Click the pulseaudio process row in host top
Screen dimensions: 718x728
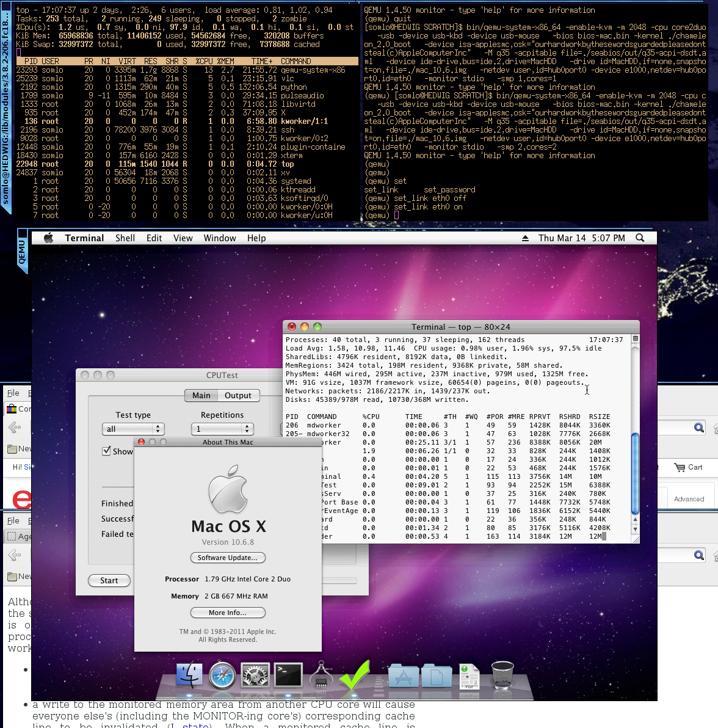tap(187, 96)
